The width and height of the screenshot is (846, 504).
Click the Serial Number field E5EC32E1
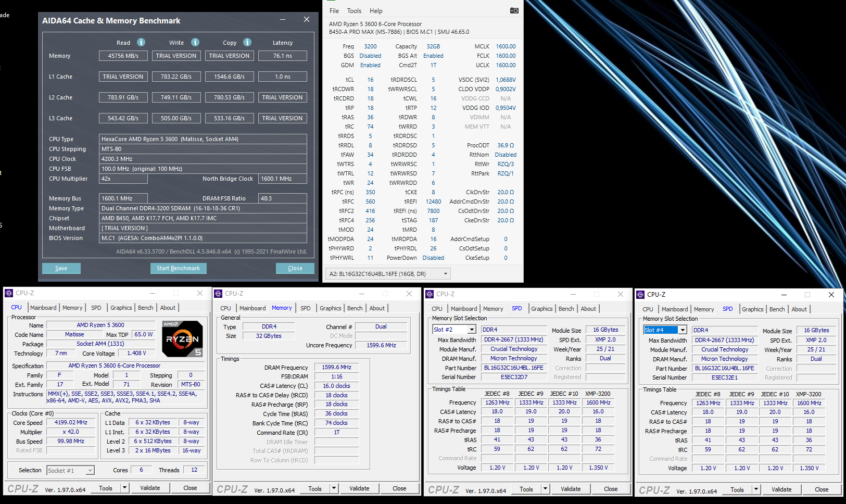pyautogui.click(x=725, y=377)
